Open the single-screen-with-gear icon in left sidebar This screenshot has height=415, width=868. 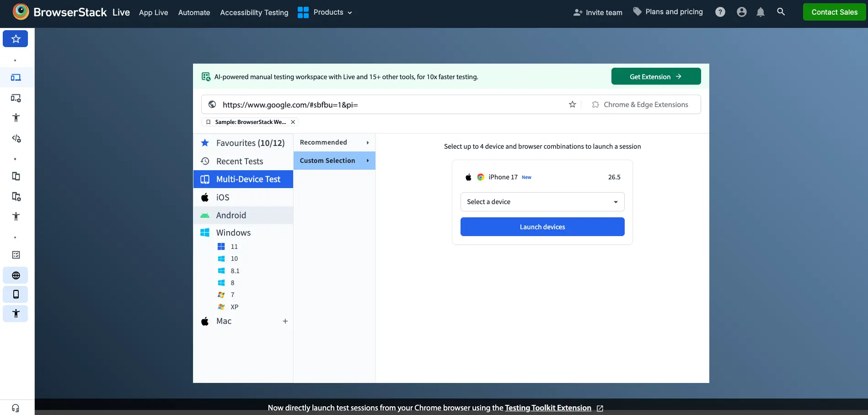tap(16, 98)
